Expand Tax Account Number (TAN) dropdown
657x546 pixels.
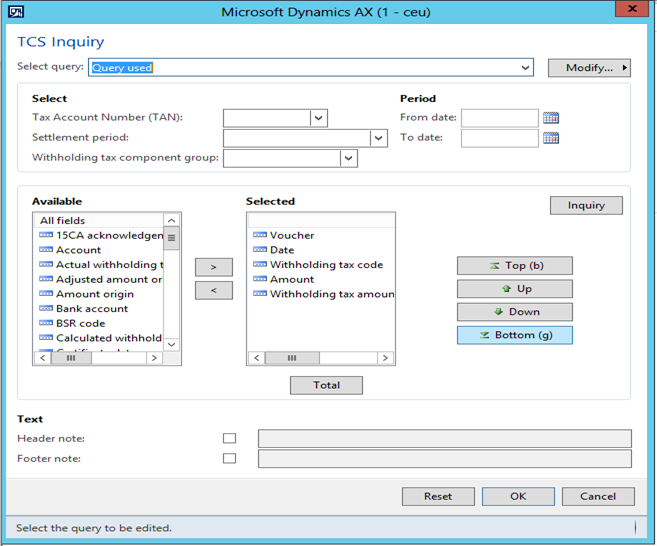pos(318,118)
